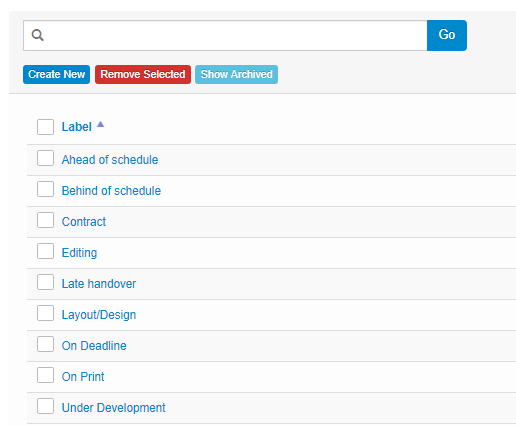
Task: Open the Ahead of schedule label
Action: click(x=110, y=160)
